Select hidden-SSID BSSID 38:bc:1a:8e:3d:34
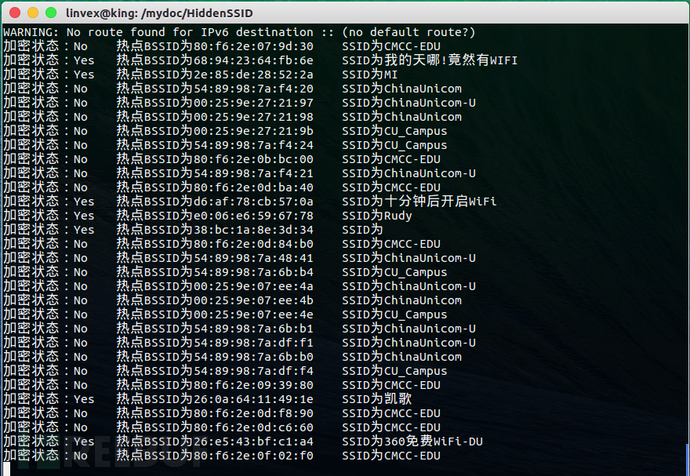Screen dimensions: 690x476 coord(253,230)
